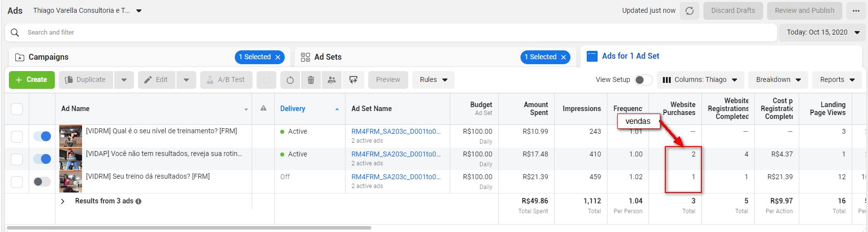The height and width of the screenshot is (232, 868).
Task: Open the three-dots more options menu
Action: tap(856, 10)
